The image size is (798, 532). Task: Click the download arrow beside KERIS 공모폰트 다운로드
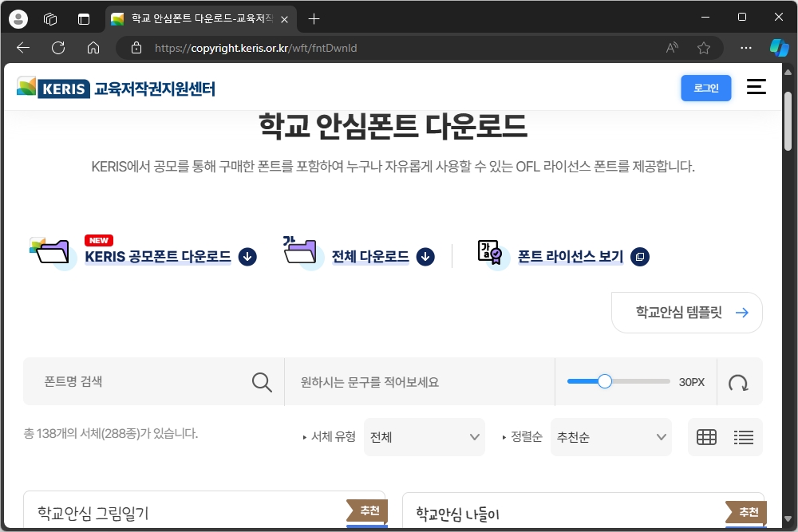coord(247,257)
